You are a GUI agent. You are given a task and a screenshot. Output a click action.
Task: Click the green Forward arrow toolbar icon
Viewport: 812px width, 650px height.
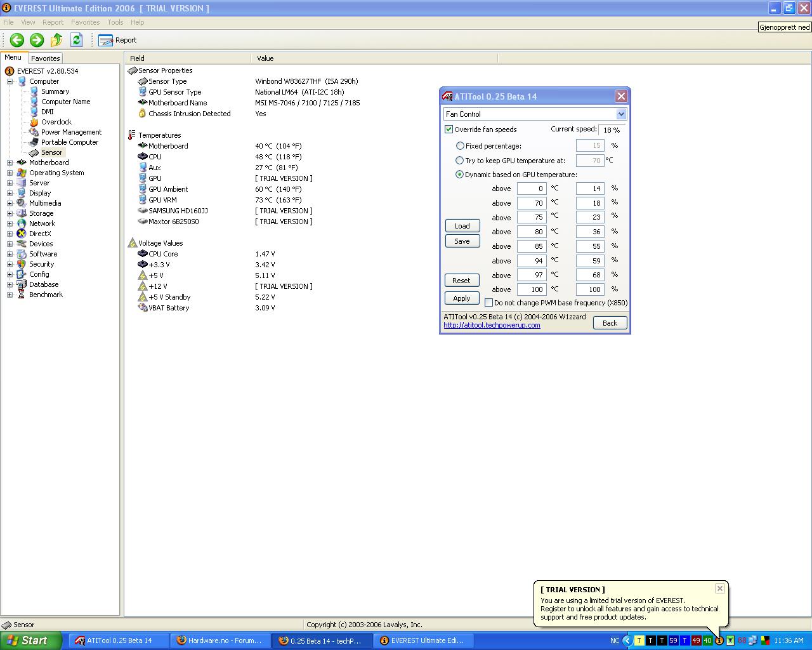pyautogui.click(x=37, y=40)
